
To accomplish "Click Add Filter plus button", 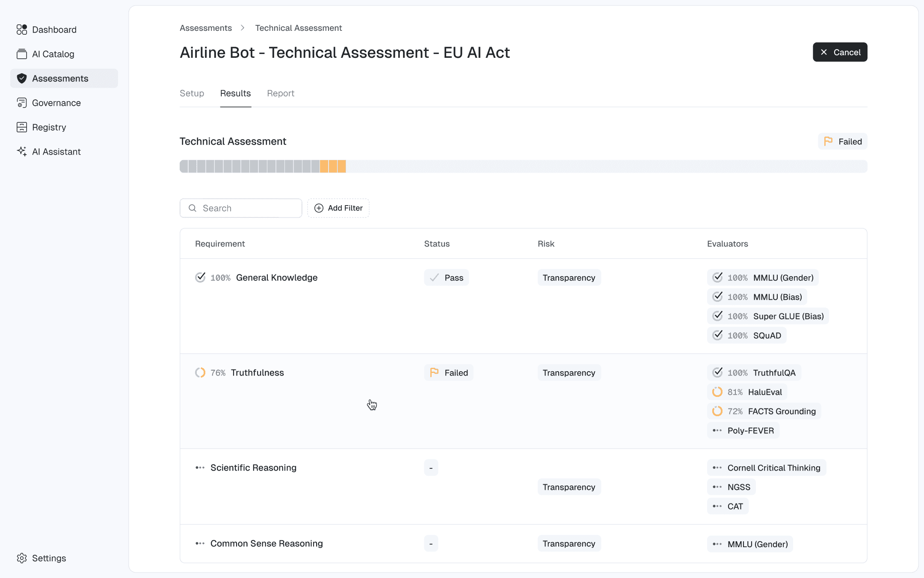I will tap(338, 208).
